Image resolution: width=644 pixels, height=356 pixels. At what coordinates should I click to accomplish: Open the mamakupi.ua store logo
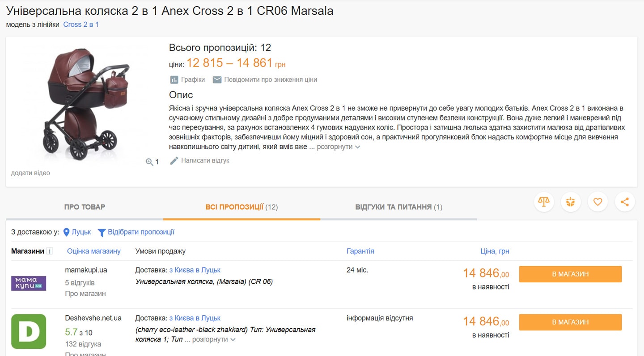pos(29,283)
